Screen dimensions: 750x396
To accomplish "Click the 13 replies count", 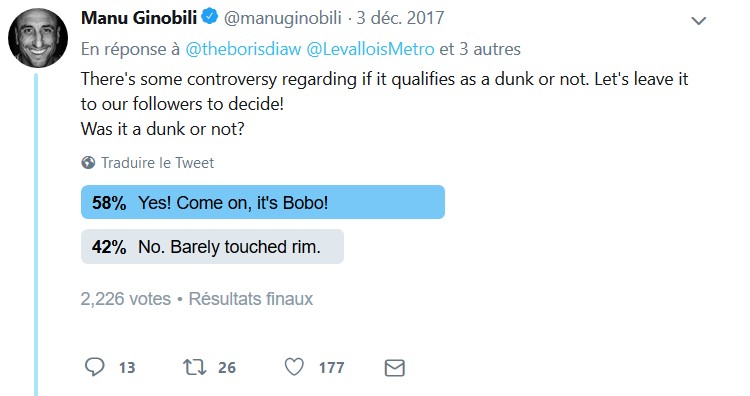I will (127, 368).
